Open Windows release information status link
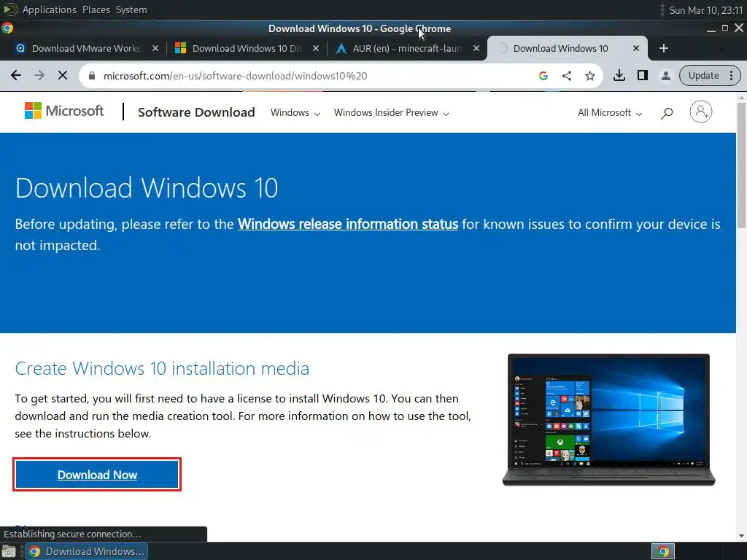The height and width of the screenshot is (560, 747). [348, 225]
